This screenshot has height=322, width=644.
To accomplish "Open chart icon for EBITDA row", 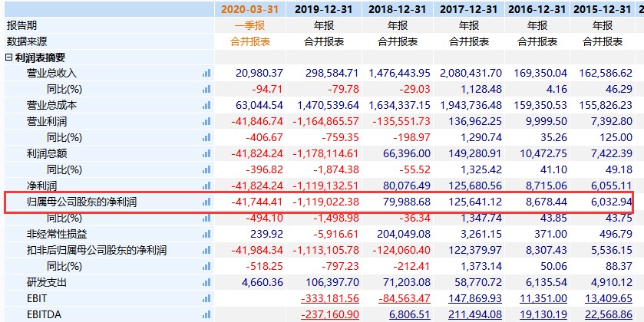I will click(x=206, y=314).
